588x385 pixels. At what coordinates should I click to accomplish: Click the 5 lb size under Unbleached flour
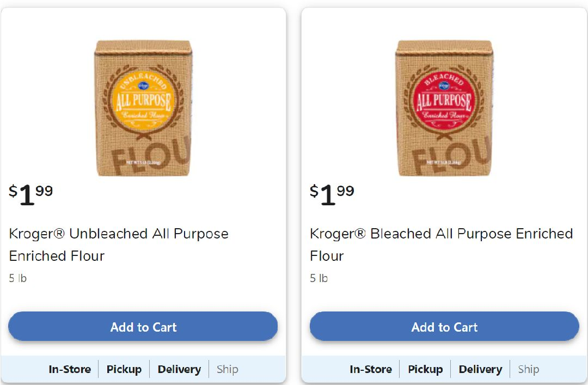18,278
